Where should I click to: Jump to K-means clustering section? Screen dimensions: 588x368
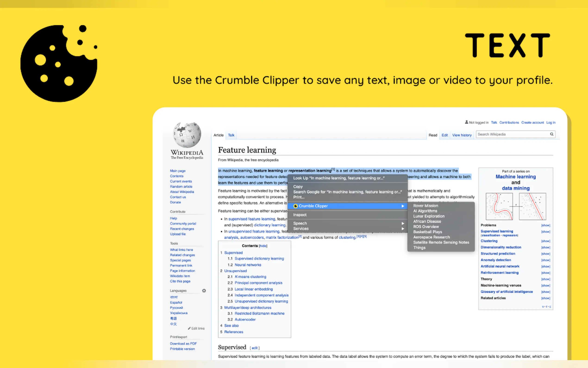pyautogui.click(x=250, y=277)
